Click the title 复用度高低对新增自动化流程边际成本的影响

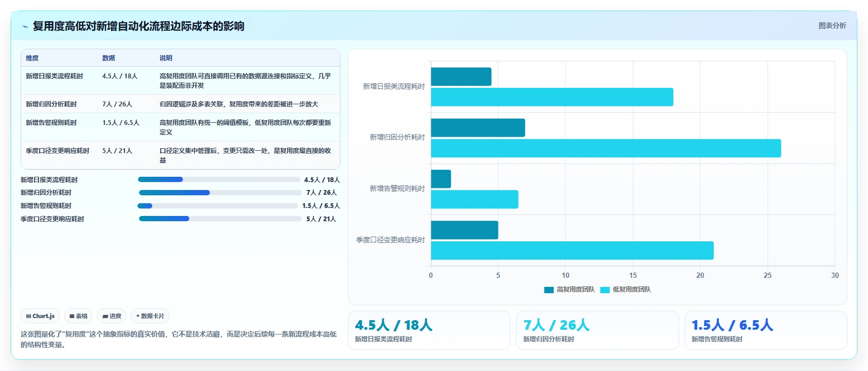click(x=138, y=26)
